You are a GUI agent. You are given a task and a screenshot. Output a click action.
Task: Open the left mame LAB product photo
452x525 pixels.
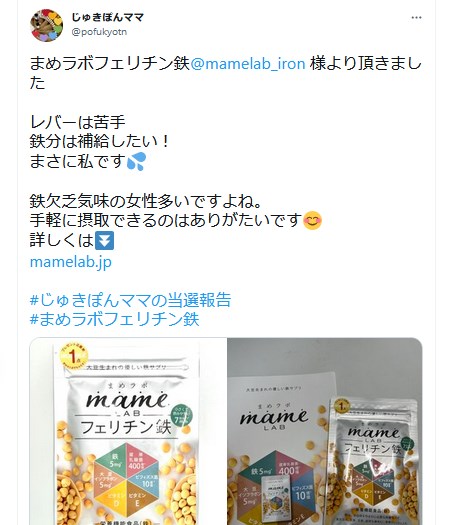(x=128, y=431)
